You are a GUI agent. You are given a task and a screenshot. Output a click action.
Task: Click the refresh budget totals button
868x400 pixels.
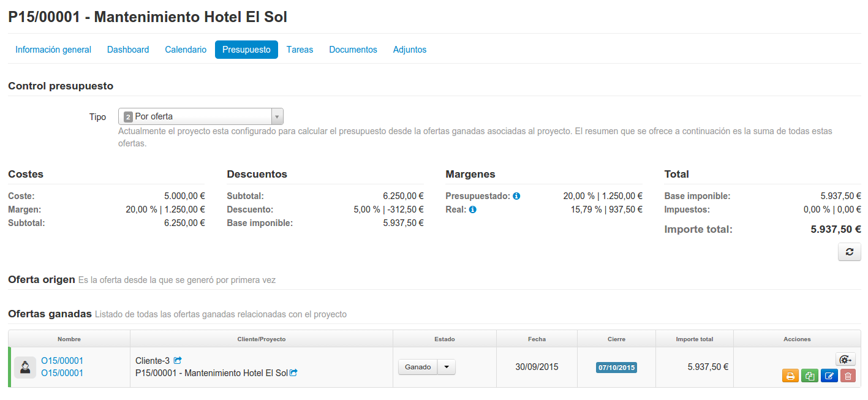tap(849, 252)
